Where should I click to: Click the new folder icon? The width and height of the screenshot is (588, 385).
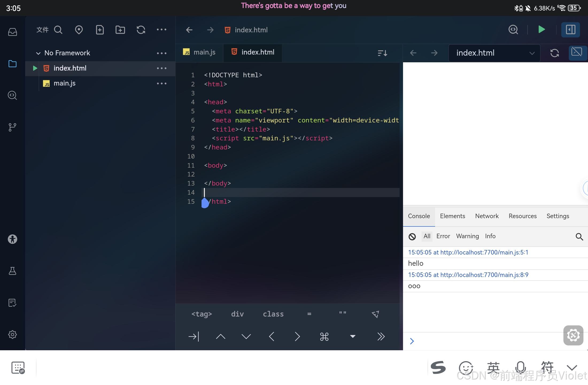pyautogui.click(x=120, y=30)
